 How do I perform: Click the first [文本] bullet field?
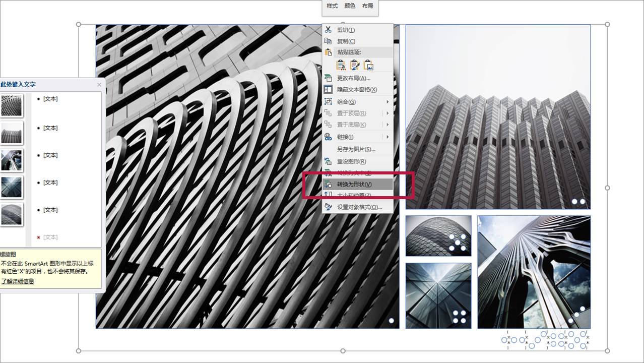pyautogui.click(x=50, y=99)
